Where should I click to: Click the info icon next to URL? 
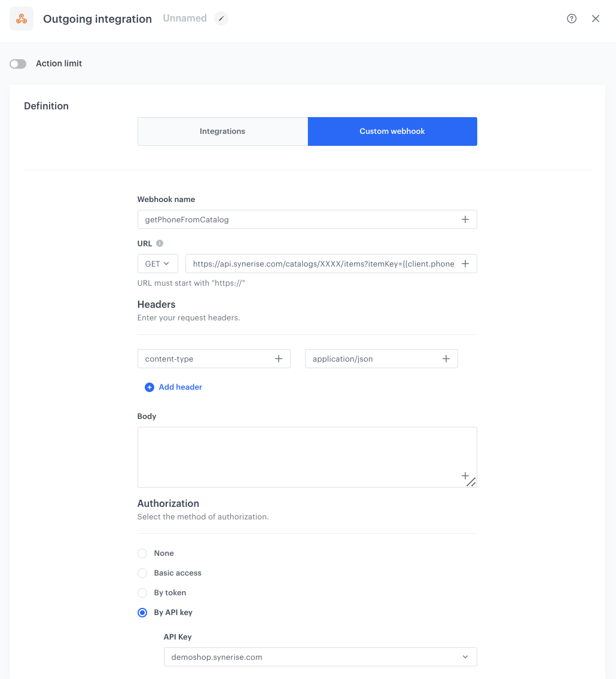click(160, 243)
